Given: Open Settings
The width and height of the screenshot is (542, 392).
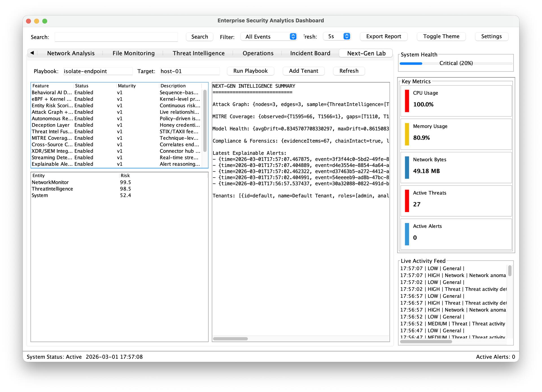Looking at the screenshot, I should [491, 36].
